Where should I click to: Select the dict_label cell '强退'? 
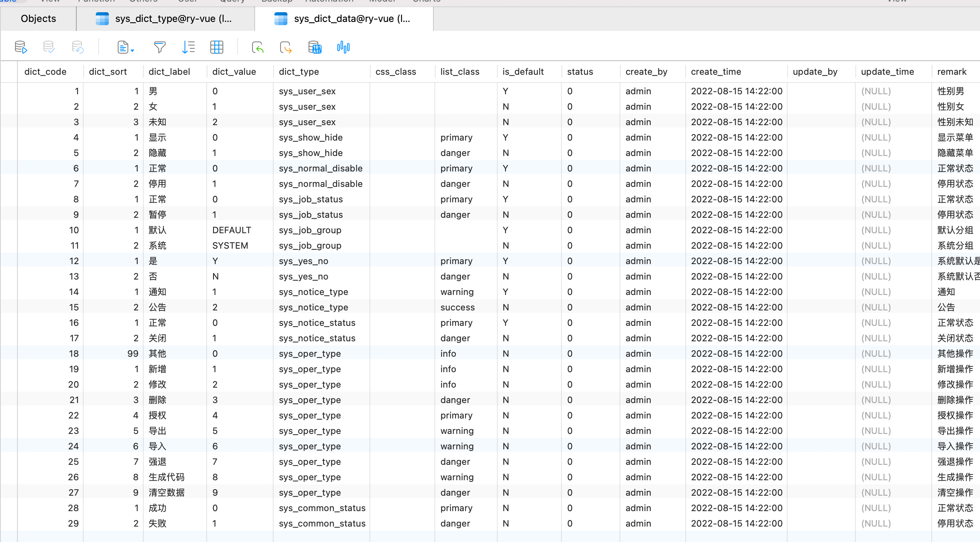[x=175, y=462]
